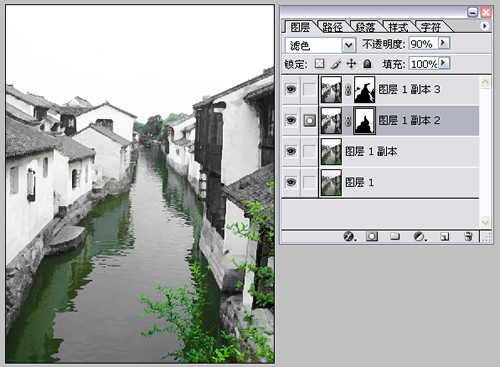
Task: Switch to the 路径 tab
Action: (332, 27)
